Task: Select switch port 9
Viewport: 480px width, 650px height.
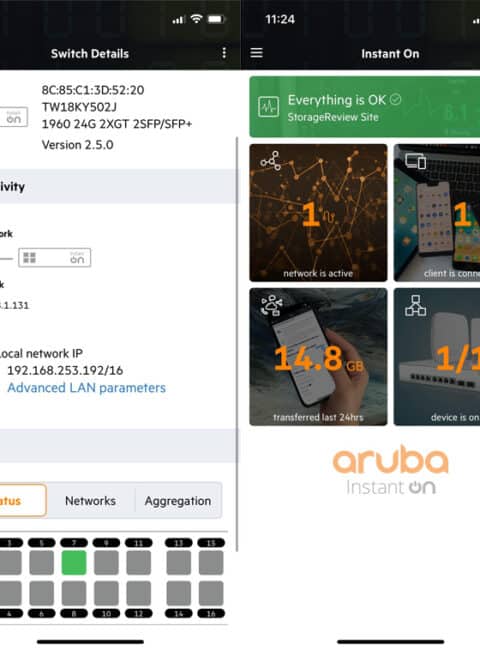Action: [106, 563]
